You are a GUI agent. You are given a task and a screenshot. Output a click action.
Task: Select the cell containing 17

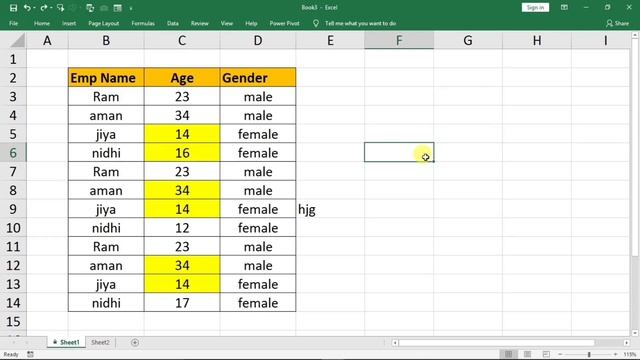tap(182, 303)
